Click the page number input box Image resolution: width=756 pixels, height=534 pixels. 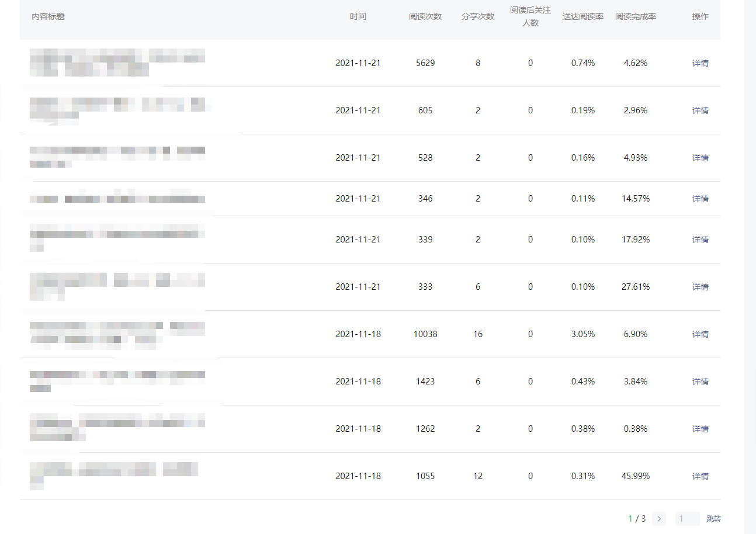point(687,519)
